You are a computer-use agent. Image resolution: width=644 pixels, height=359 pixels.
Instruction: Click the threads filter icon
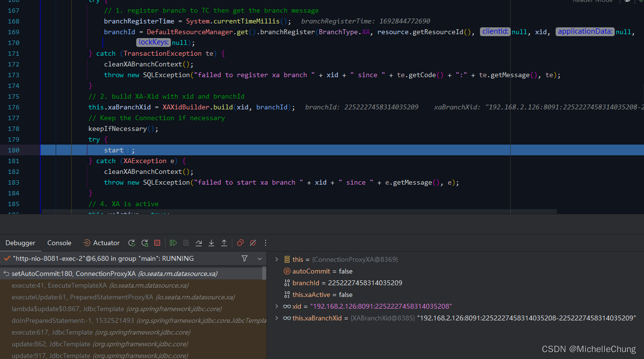[x=245, y=258]
